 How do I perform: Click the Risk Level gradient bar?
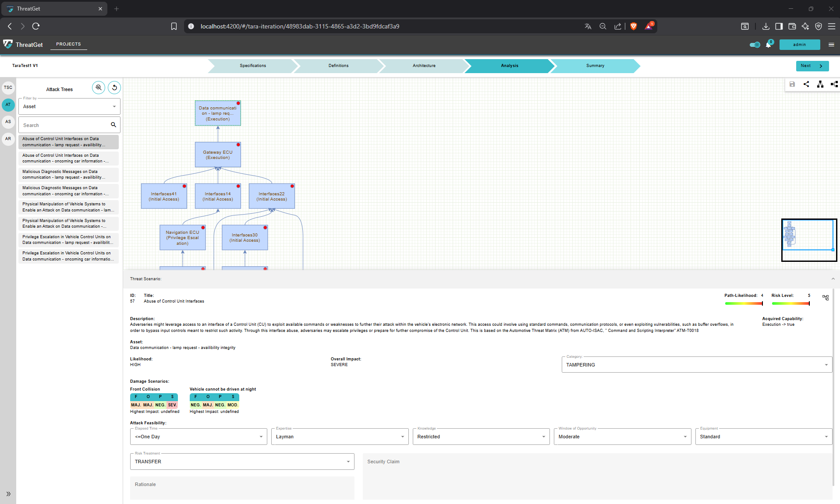point(790,303)
